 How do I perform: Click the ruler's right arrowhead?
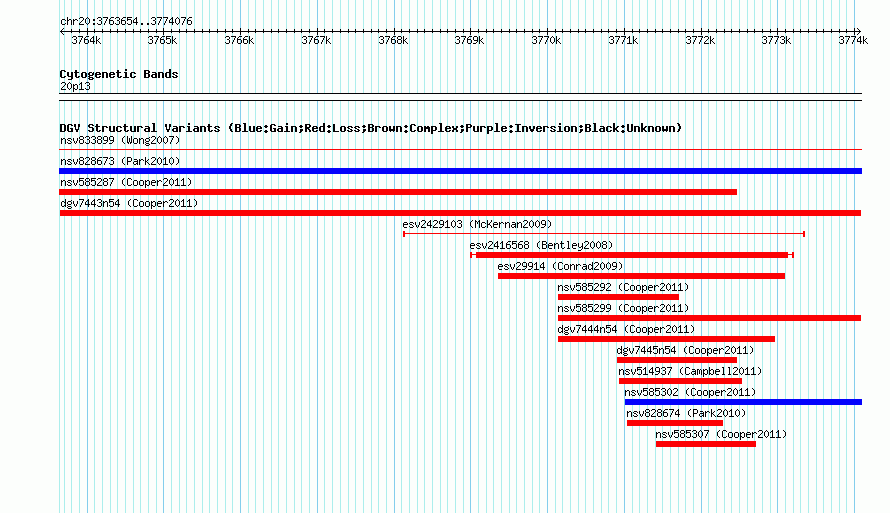[859, 31]
